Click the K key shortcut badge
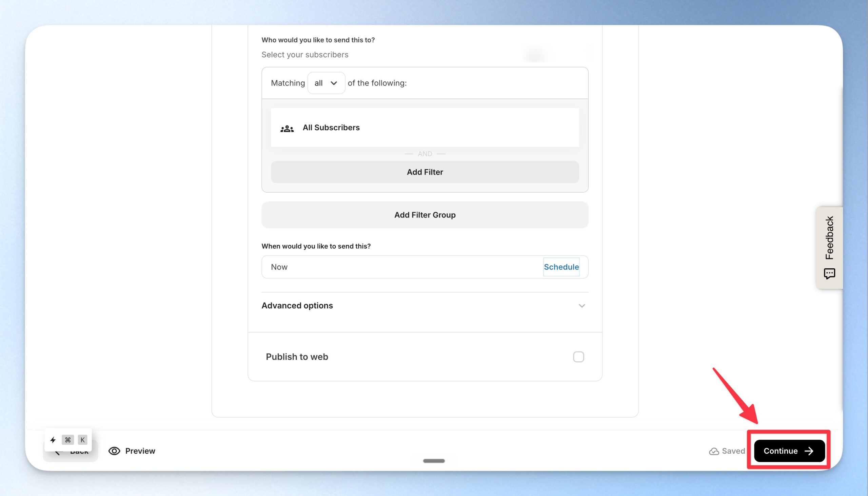The width and height of the screenshot is (868, 496). tap(82, 440)
